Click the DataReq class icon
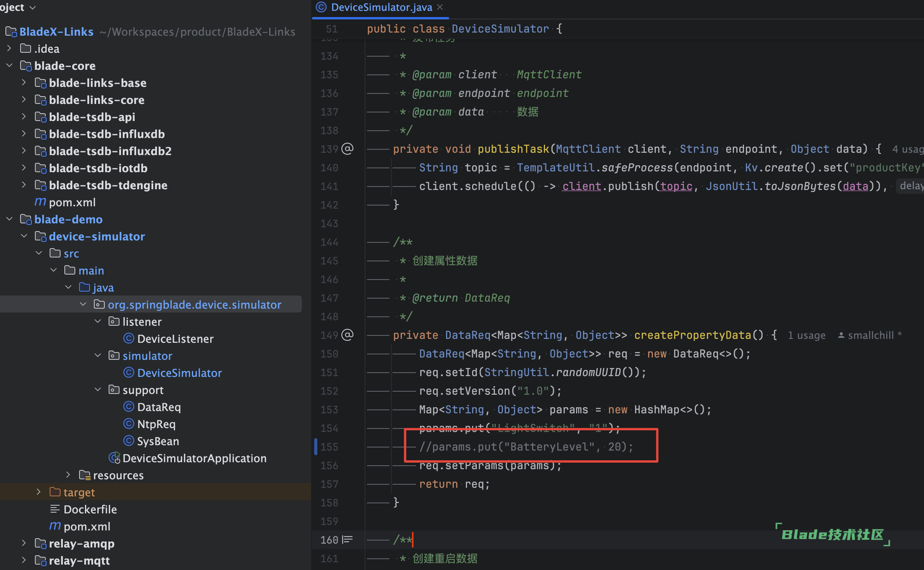This screenshot has width=924, height=570. (x=128, y=407)
